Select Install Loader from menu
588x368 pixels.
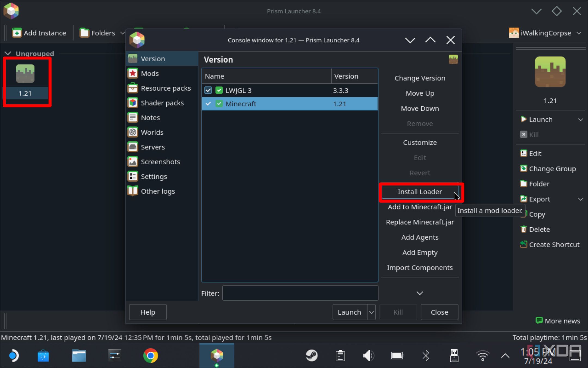click(x=420, y=192)
